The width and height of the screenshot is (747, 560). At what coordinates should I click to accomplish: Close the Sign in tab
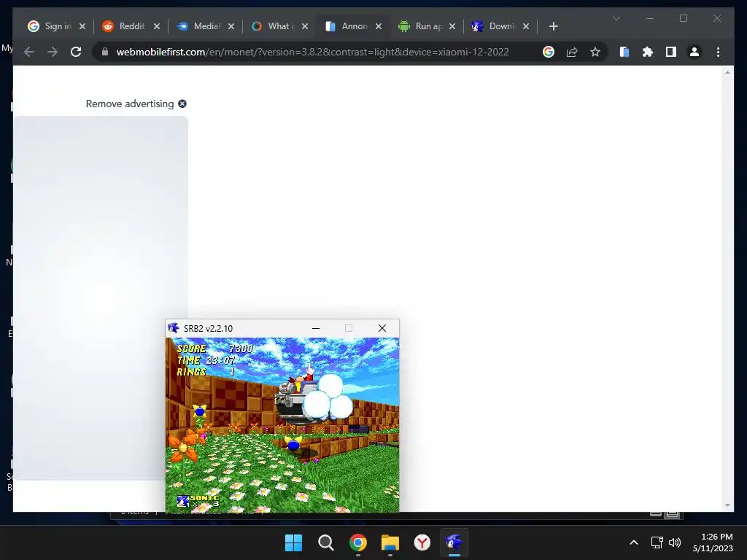click(x=82, y=26)
